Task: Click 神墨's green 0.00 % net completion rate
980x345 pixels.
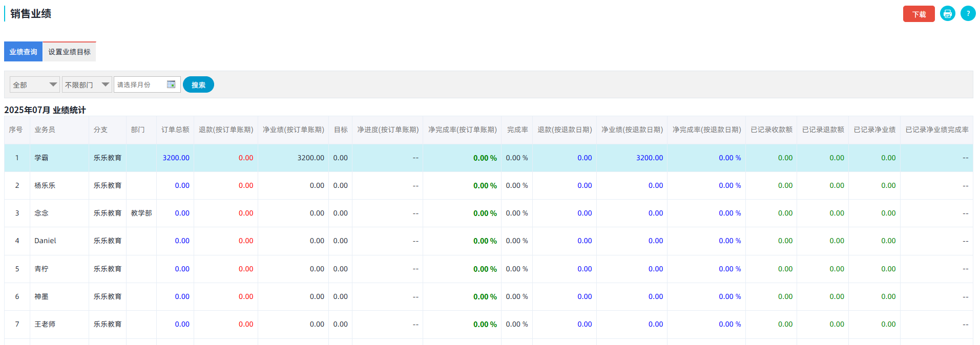Action: tap(485, 296)
